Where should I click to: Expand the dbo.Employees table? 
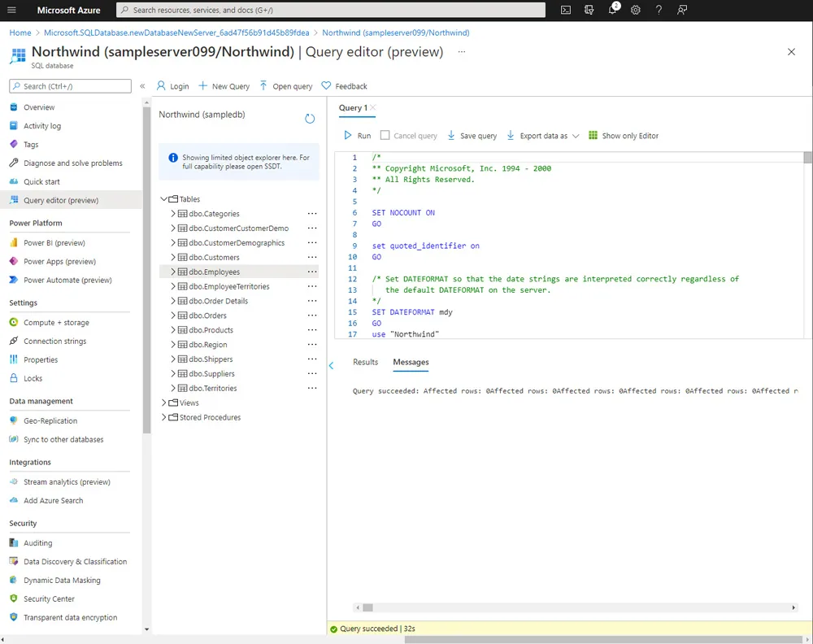click(x=173, y=272)
